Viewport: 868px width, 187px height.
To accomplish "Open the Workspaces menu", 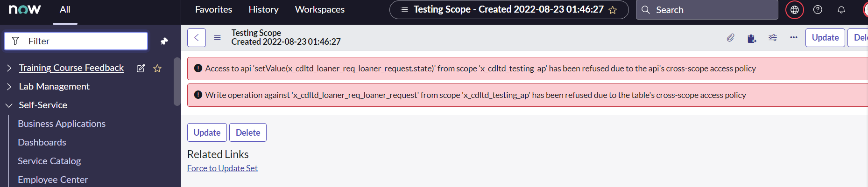I will coord(319,9).
